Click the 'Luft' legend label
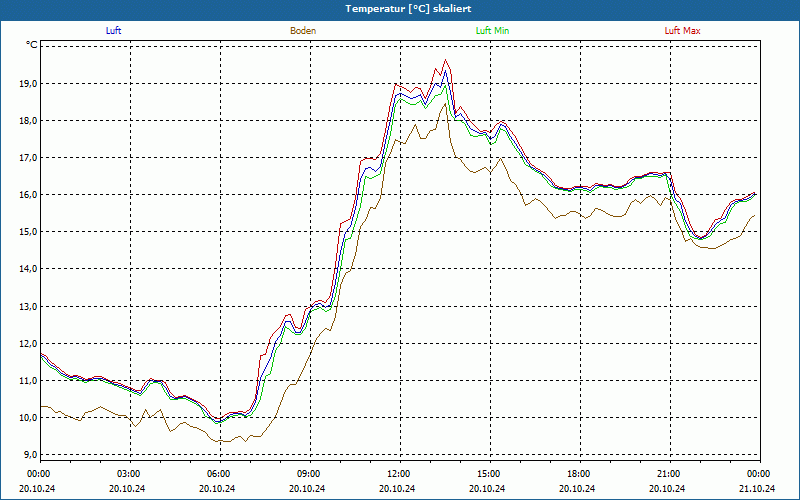Screen dimensions: 800x500 click(113, 31)
